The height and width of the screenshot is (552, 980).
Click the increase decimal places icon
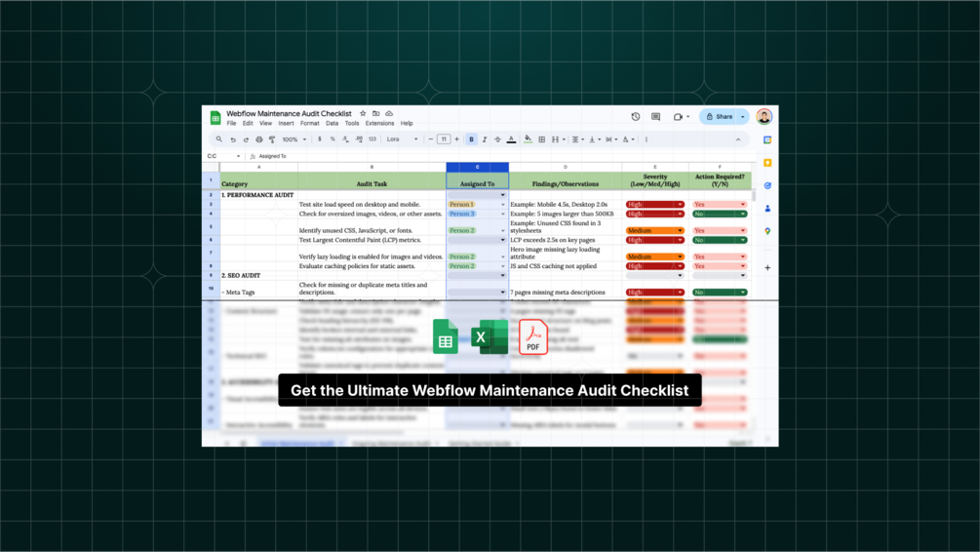pyautogui.click(x=359, y=139)
